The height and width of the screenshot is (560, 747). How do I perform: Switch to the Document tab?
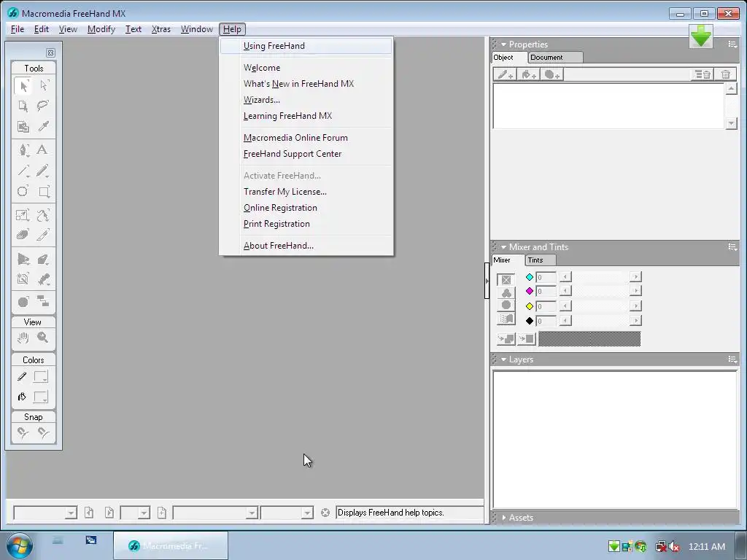tap(555, 57)
